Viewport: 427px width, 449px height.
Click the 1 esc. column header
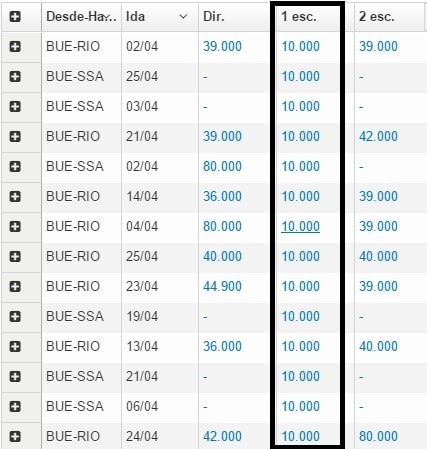pos(299,16)
